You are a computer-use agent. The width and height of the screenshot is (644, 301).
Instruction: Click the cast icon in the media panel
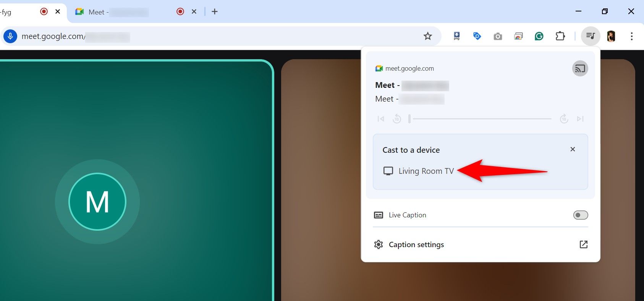point(579,69)
